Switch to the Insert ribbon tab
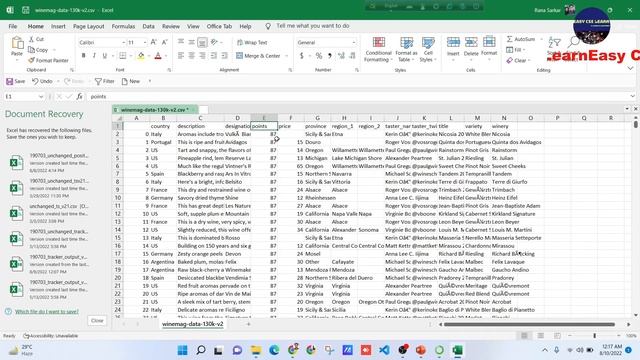This screenshot has height=360, width=640. 58,26
